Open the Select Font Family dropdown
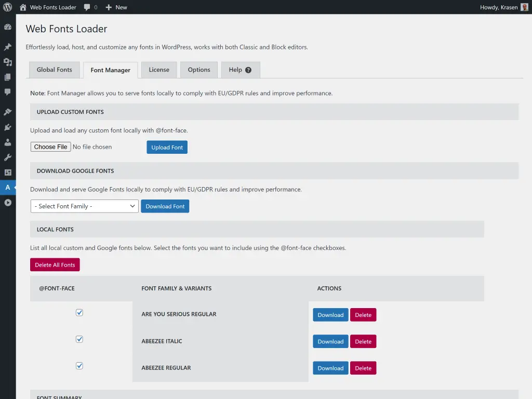The width and height of the screenshot is (532, 399). [84, 206]
